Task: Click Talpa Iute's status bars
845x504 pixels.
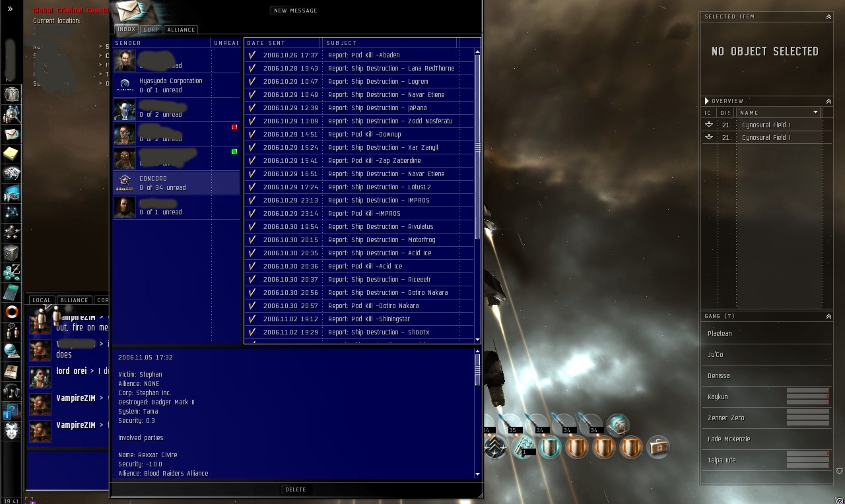Action: [x=808, y=460]
